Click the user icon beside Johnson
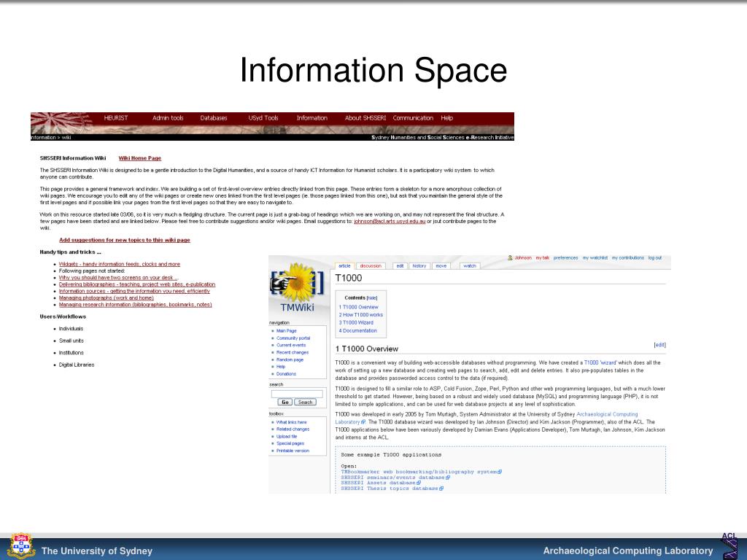This screenshot has width=747, height=560. (x=510, y=258)
